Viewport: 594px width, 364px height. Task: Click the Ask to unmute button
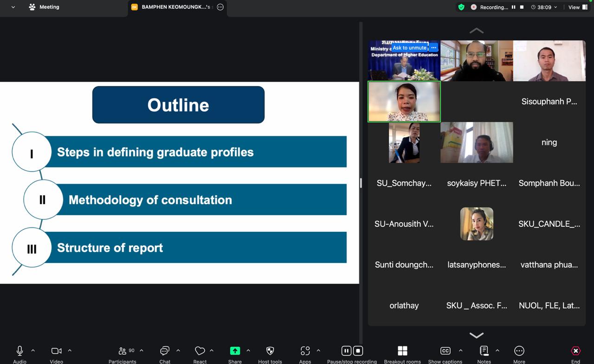[409, 48]
